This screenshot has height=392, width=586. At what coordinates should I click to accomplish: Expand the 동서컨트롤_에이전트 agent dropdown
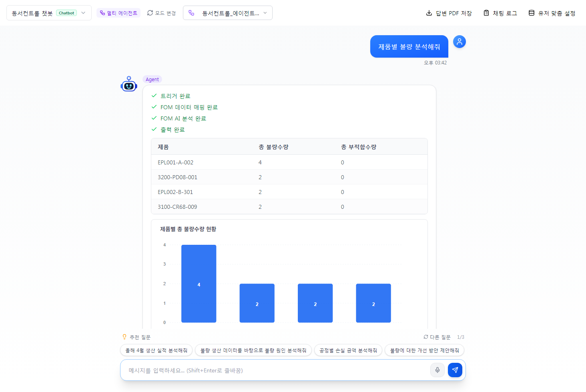click(x=227, y=13)
